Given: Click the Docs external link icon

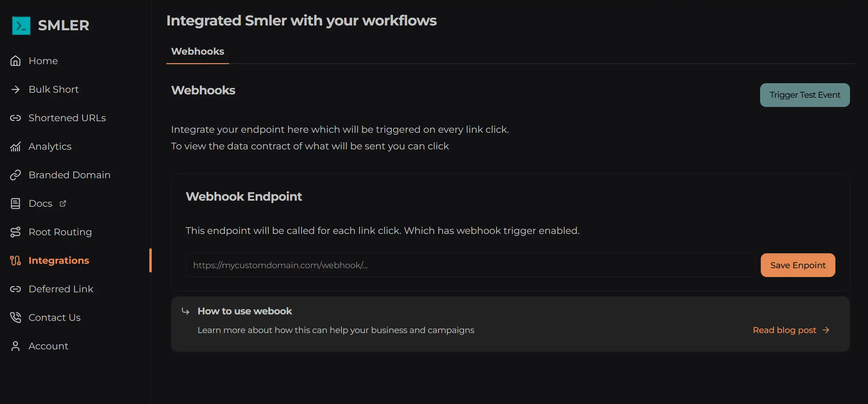Looking at the screenshot, I should tap(63, 203).
